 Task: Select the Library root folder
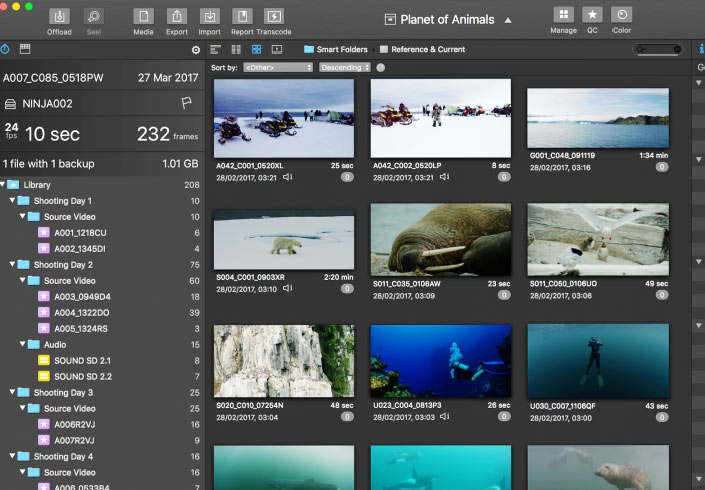103,185
